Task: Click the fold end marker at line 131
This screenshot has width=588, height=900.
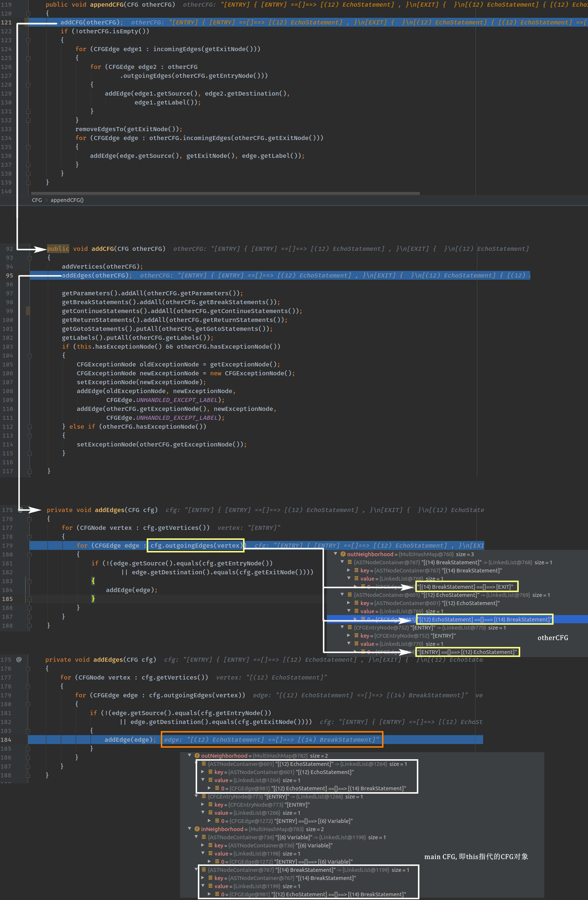Action: pos(28,111)
